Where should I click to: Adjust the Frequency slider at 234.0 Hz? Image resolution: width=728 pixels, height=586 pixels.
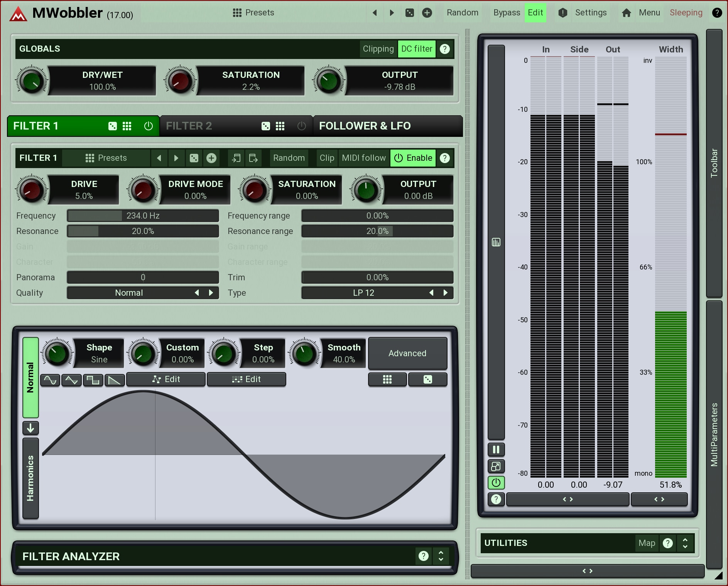click(143, 216)
